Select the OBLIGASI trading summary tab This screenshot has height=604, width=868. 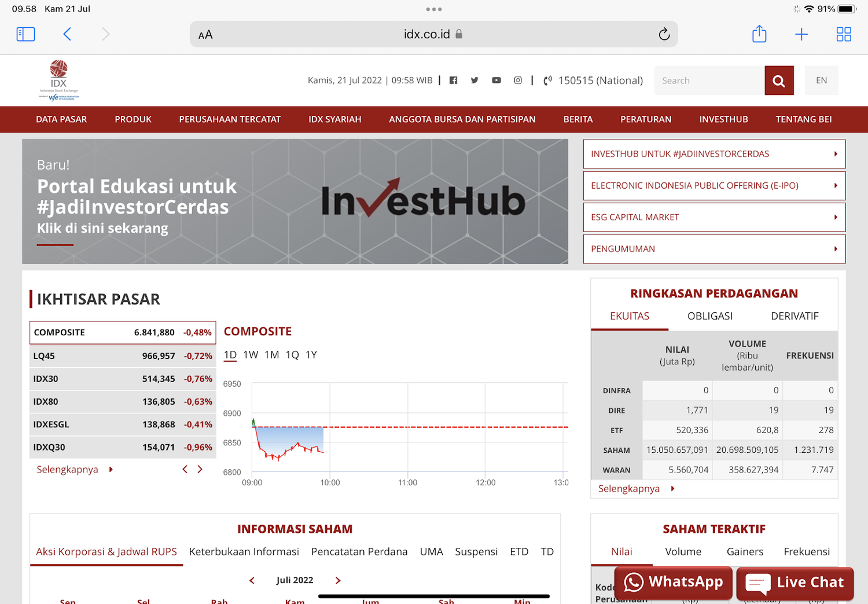point(710,316)
